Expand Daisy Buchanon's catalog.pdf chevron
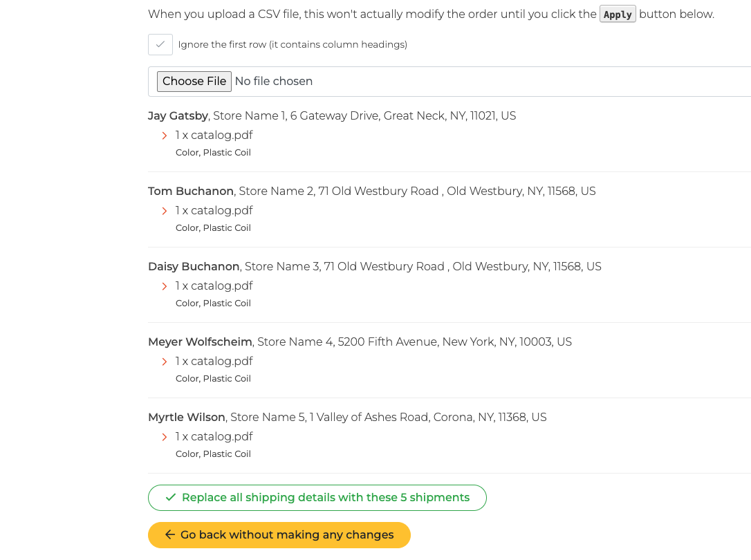 pos(165,286)
